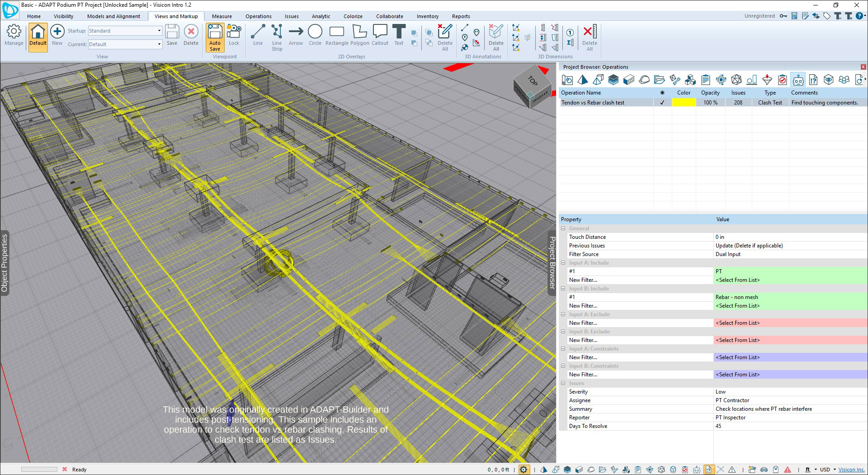The height and width of the screenshot is (475, 868).
Task: Click the TOP face of the view cube
Action: click(x=533, y=80)
